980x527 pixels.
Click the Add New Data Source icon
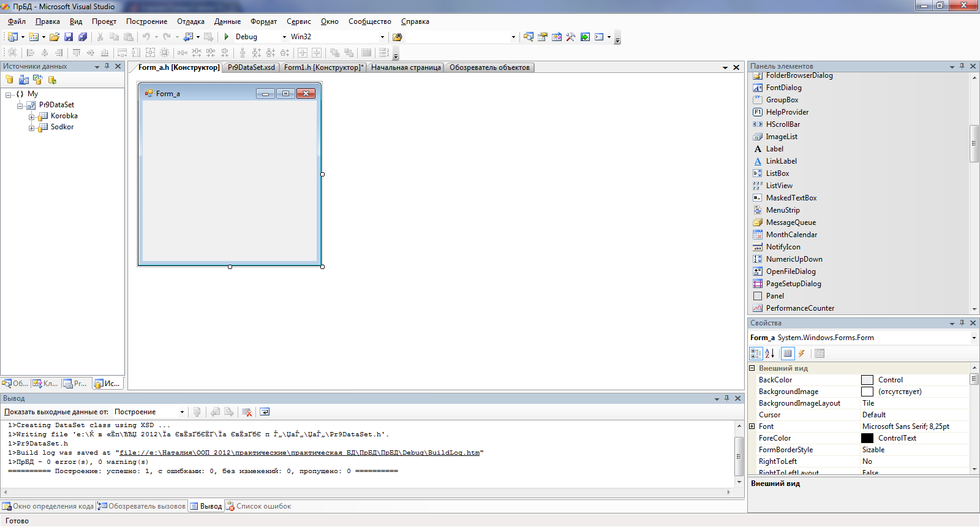(9, 80)
